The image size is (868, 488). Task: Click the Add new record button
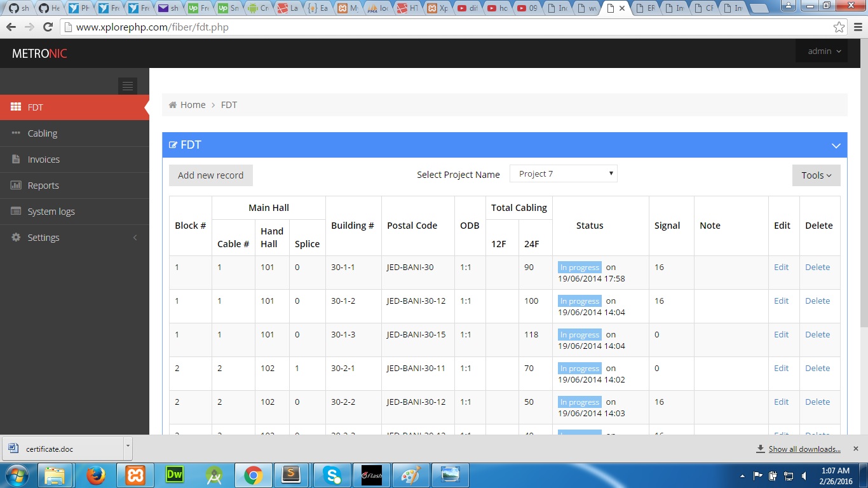click(x=210, y=175)
